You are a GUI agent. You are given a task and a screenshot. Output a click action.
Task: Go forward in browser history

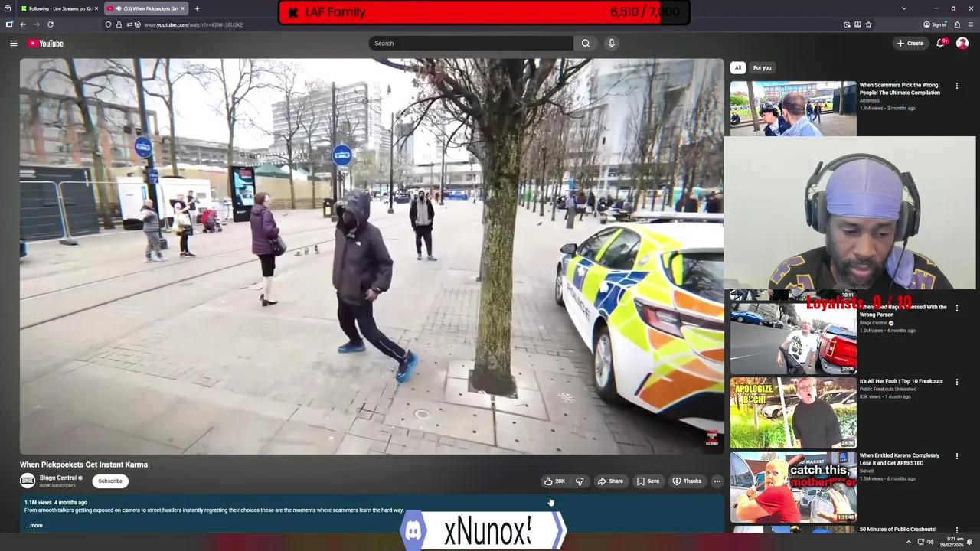(36, 24)
